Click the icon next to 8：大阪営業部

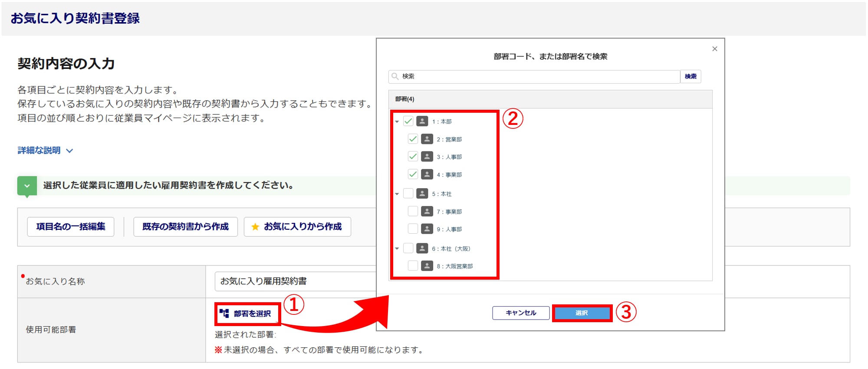[427, 266]
